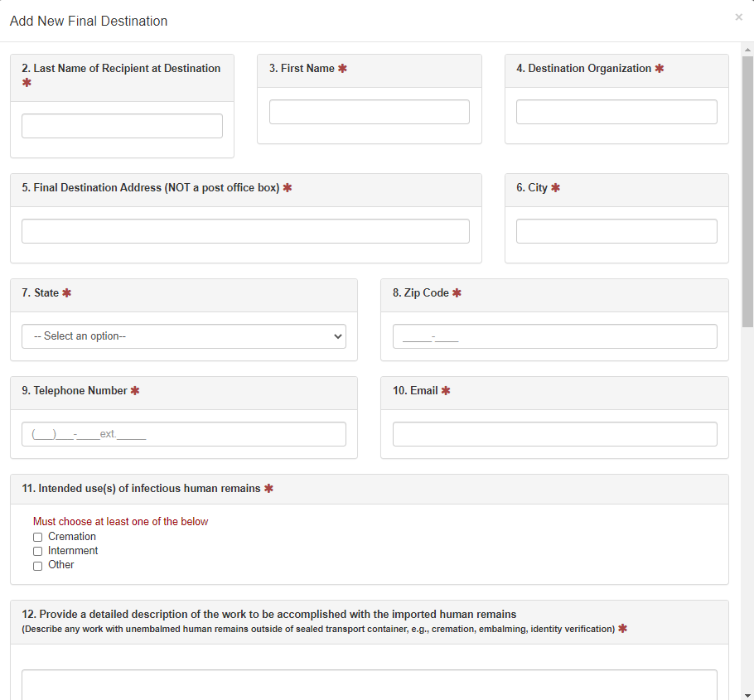This screenshot has height=700, width=754.
Task: Focus the First Name input field
Action: pos(369,112)
